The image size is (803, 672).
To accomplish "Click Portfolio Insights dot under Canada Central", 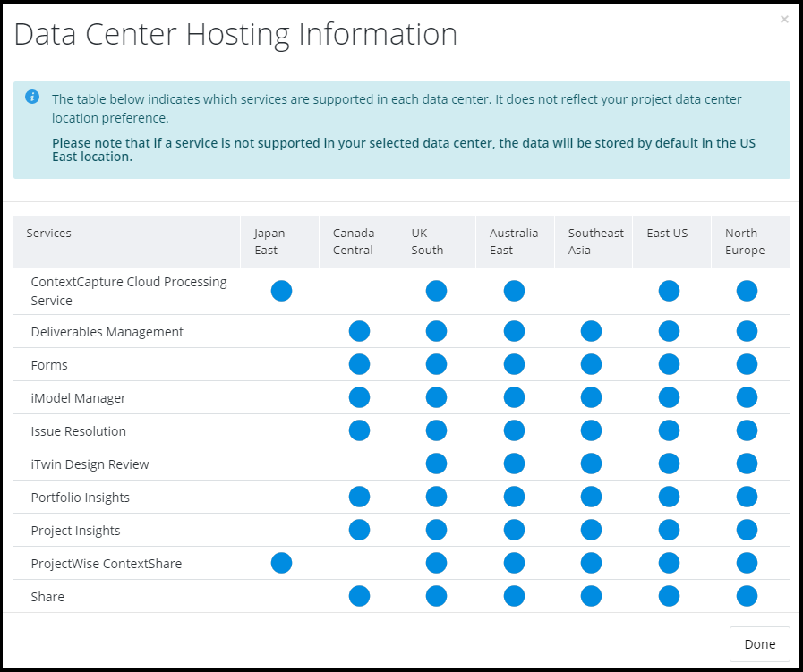I will coord(359,497).
